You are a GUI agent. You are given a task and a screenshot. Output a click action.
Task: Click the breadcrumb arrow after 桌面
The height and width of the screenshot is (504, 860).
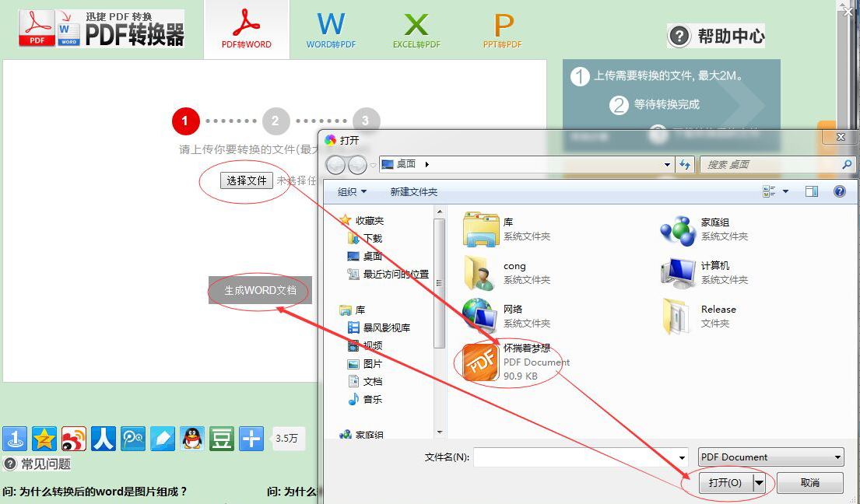pyautogui.click(x=426, y=164)
